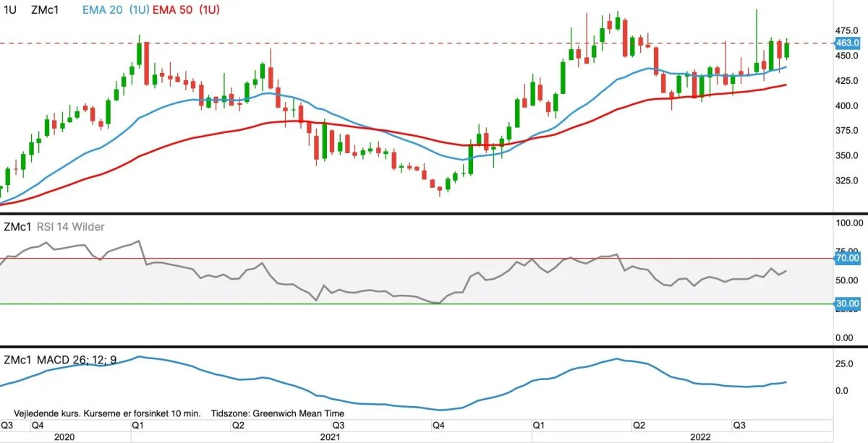This screenshot has width=868, height=443.
Task: Click the 2021 year label on time axis
Action: (331, 437)
